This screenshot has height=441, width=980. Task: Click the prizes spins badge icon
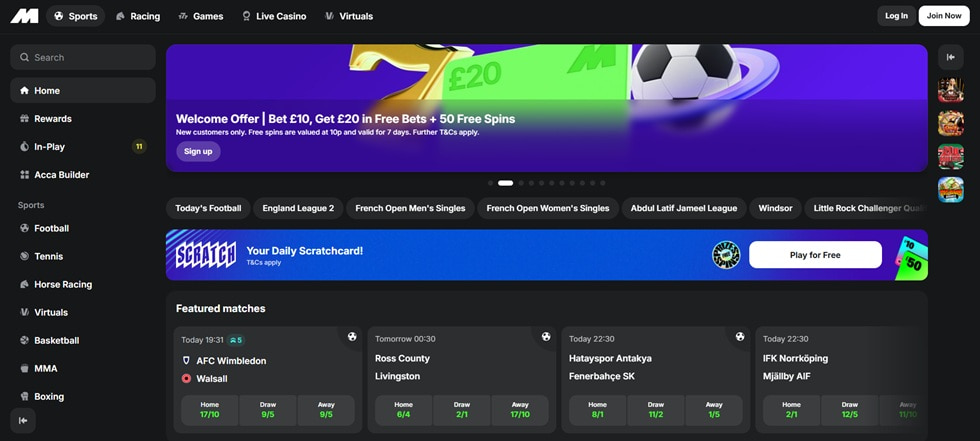726,255
